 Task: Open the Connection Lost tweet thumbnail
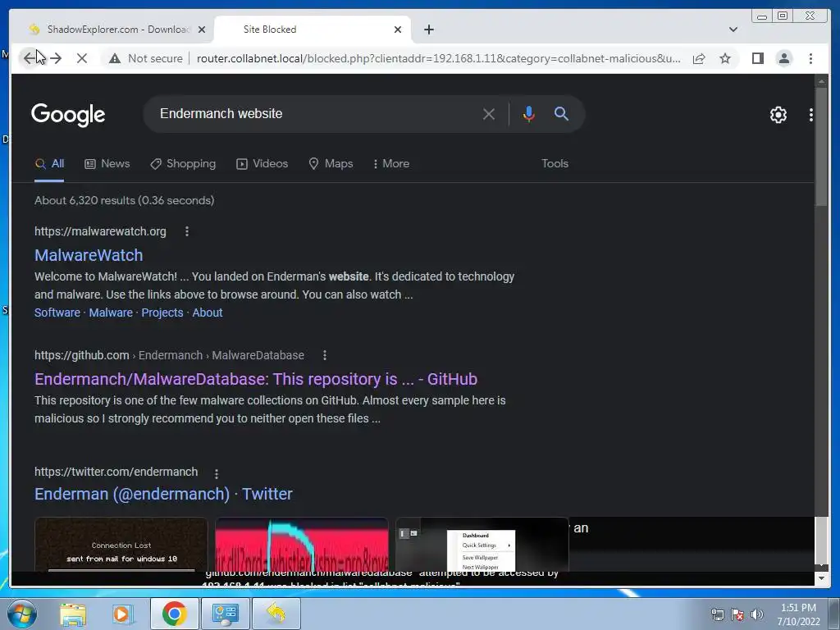(x=121, y=544)
